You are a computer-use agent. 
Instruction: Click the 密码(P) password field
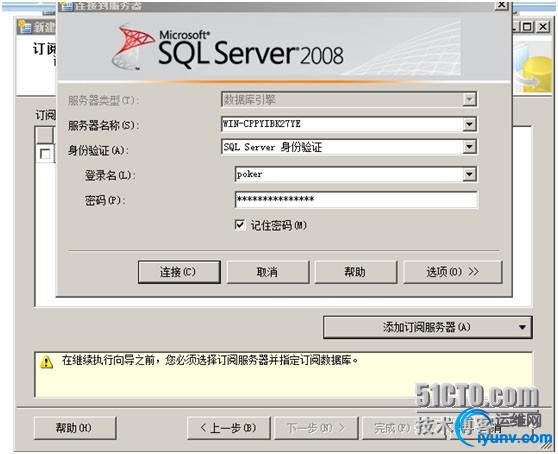356,199
